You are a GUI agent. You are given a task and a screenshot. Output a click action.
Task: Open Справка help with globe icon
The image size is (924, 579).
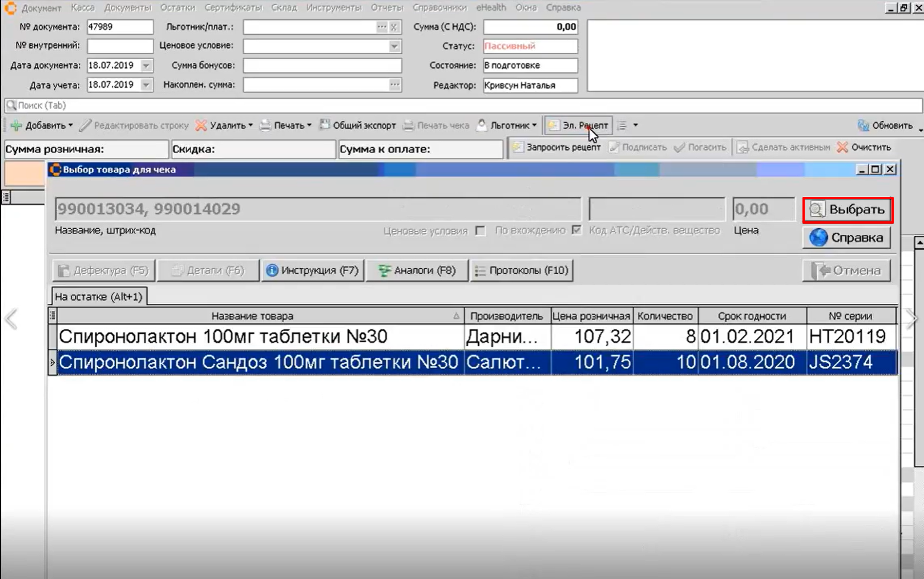(x=847, y=238)
